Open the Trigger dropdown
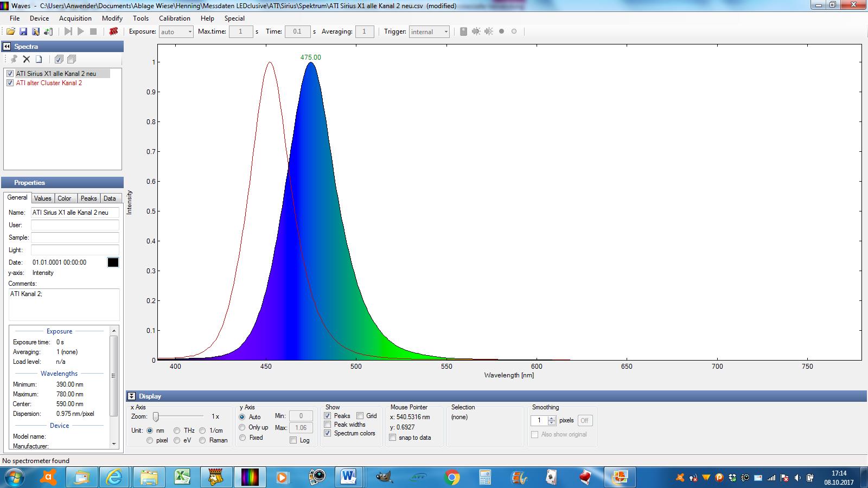The width and height of the screenshot is (868, 488). coord(429,32)
